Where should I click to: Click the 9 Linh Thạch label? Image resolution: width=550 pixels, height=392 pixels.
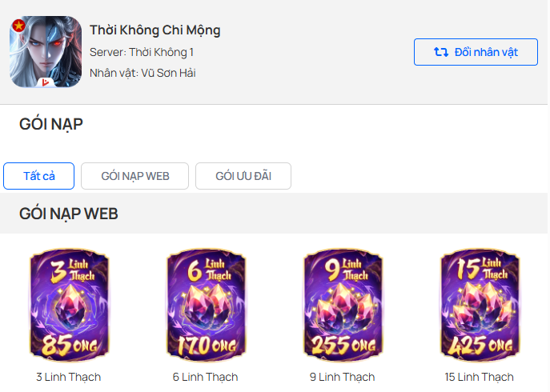pyautogui.click(x=343, y=377)
